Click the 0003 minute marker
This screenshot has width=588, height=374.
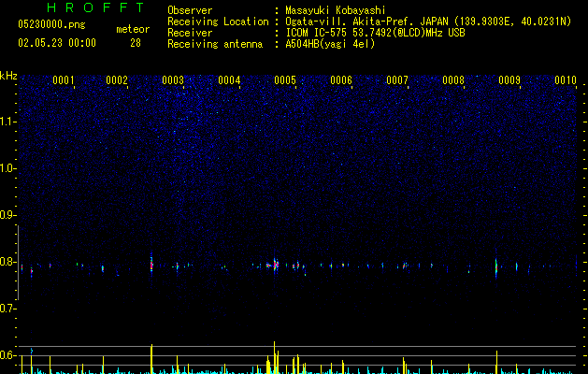pos(173,80)
